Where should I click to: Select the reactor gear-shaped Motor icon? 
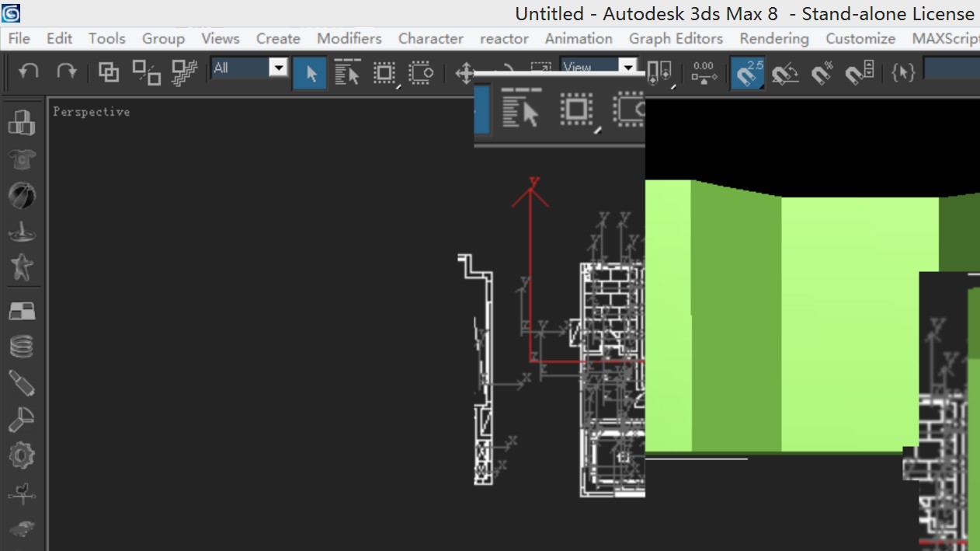click(21, 455)
